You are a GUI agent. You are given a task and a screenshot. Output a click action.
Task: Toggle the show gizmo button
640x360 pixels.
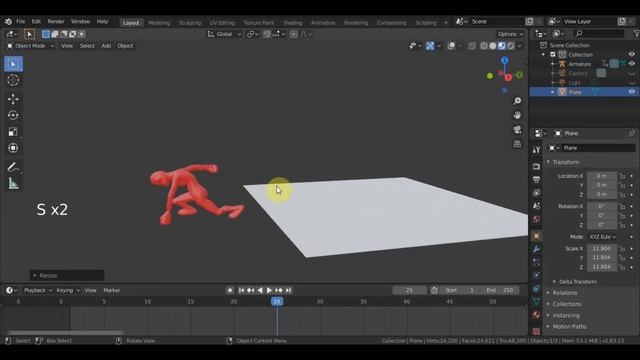coord(430,46)
